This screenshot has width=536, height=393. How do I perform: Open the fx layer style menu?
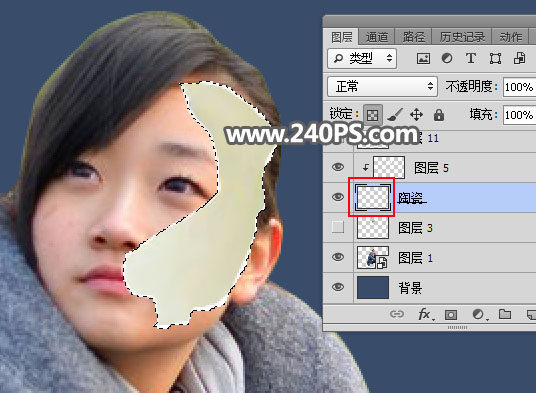(x=426, y=314)
